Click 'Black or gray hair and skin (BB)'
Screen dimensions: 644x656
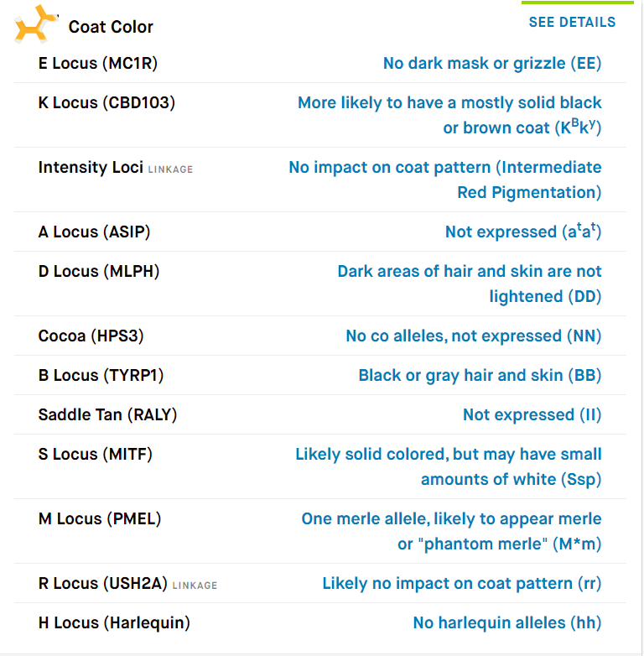[480, 376]
